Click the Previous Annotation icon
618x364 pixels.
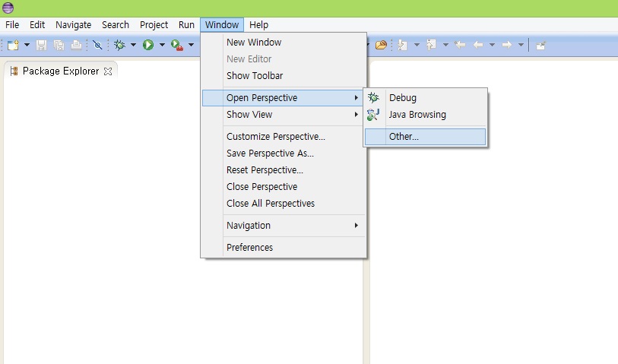click(x=431, y=45)
